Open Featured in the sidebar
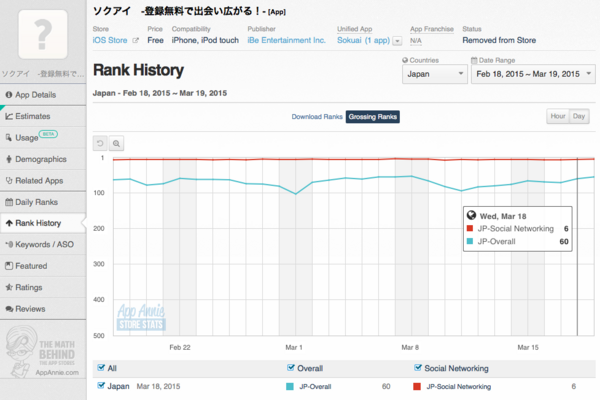 [x=43, y=266]
